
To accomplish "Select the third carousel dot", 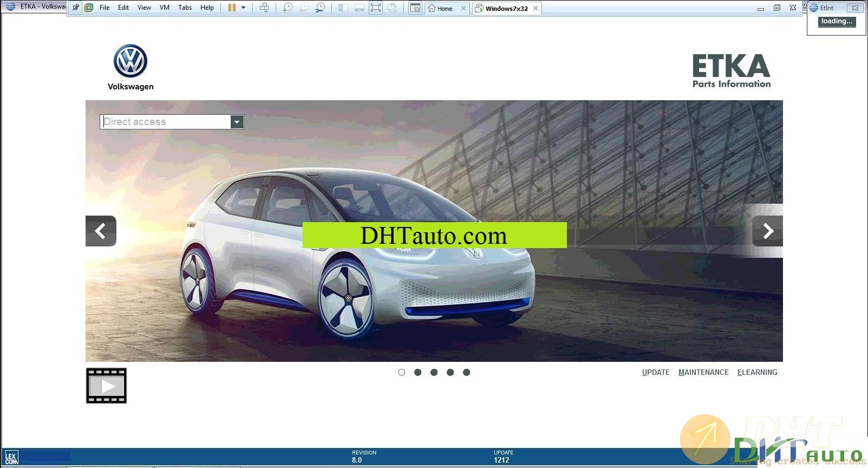I will [434, 372].
